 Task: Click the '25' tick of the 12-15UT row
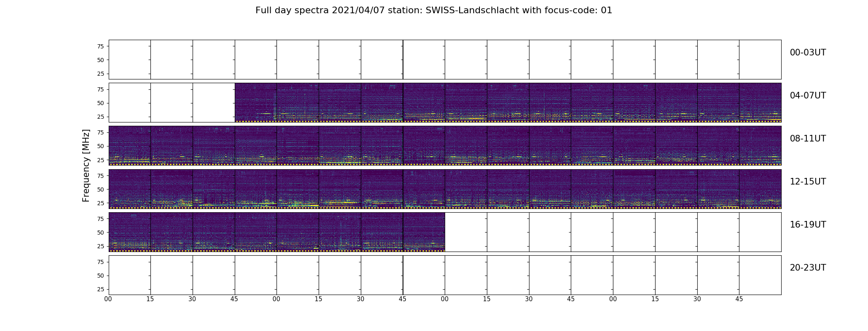(x=100, y=203)
